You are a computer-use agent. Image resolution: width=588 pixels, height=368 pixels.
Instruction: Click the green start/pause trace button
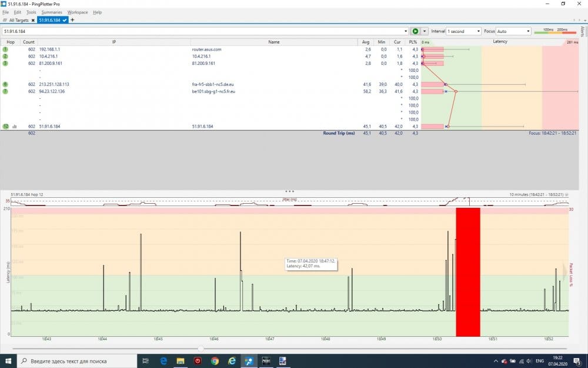point(415,31)
